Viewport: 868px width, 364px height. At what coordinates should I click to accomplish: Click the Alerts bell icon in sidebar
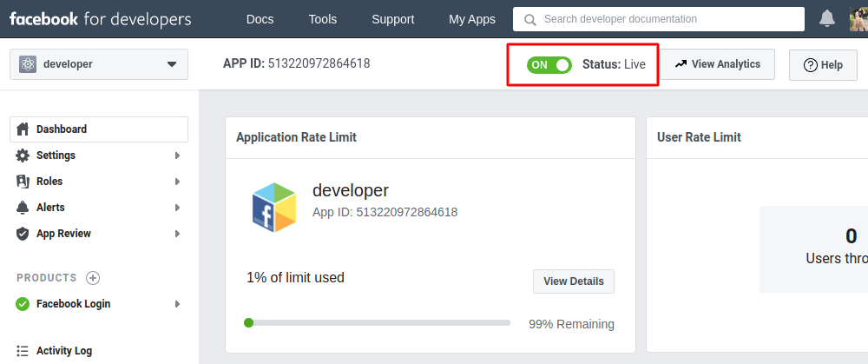[23, 208]
